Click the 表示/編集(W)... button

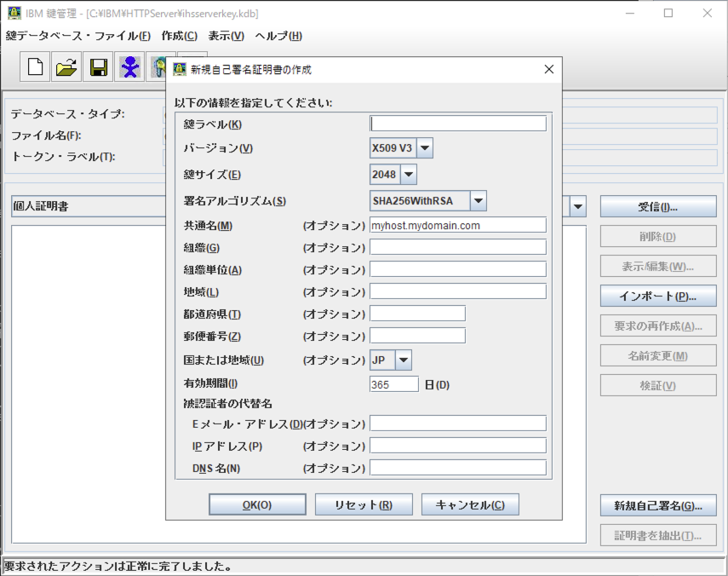[x=658, y=266]
